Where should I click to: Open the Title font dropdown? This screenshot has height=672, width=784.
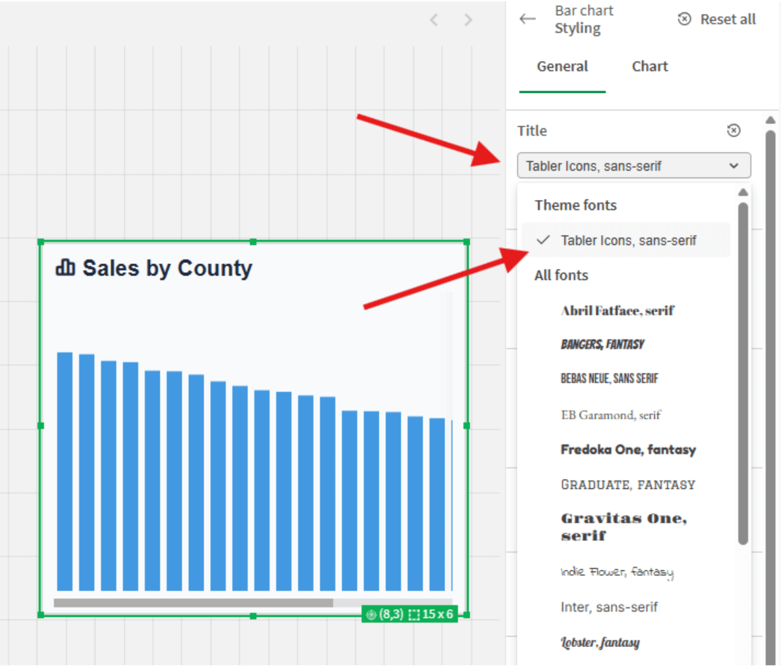pos(634,166)
